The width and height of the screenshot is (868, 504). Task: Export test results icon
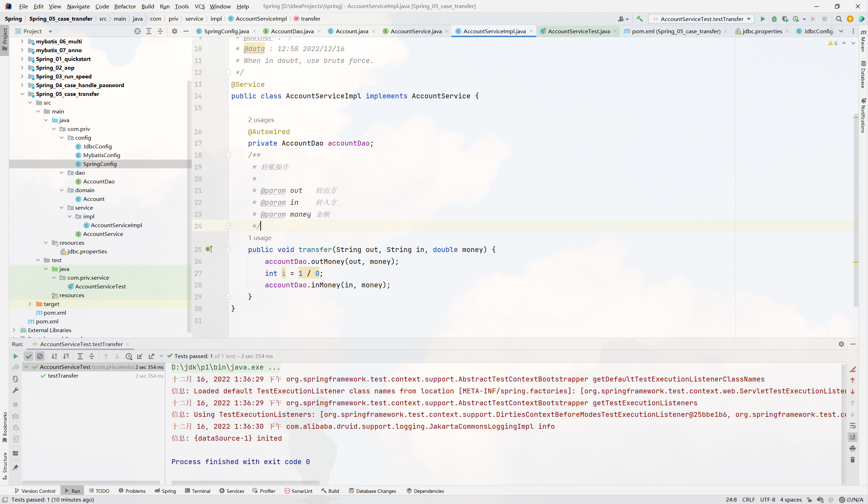(x=151, y=356)
